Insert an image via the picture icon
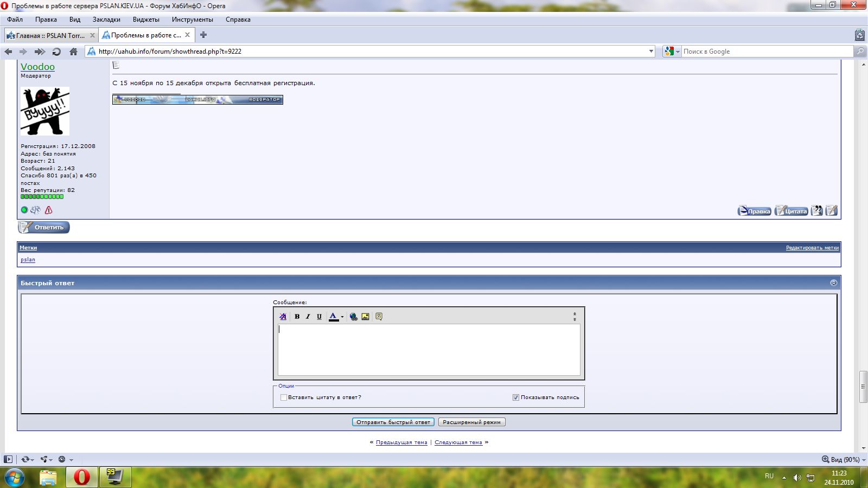Image resolution: width=868 pixels, height=488 pixels. (x=366, y=317)
